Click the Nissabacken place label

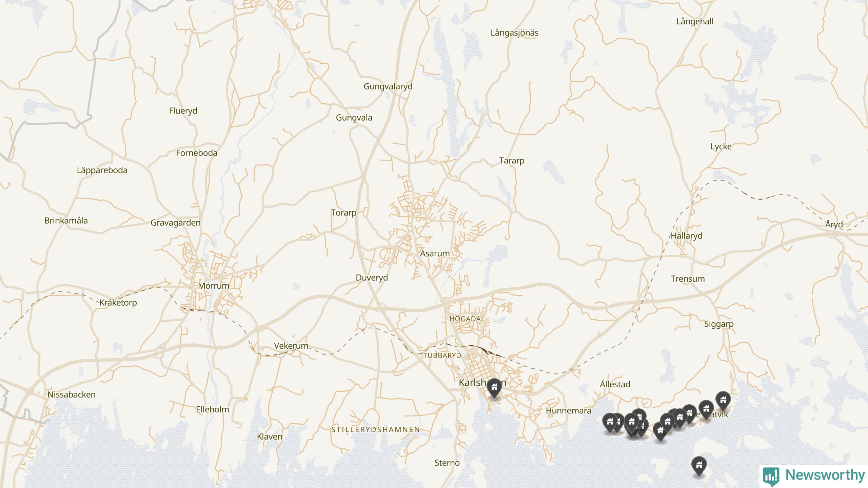[72, 394]
